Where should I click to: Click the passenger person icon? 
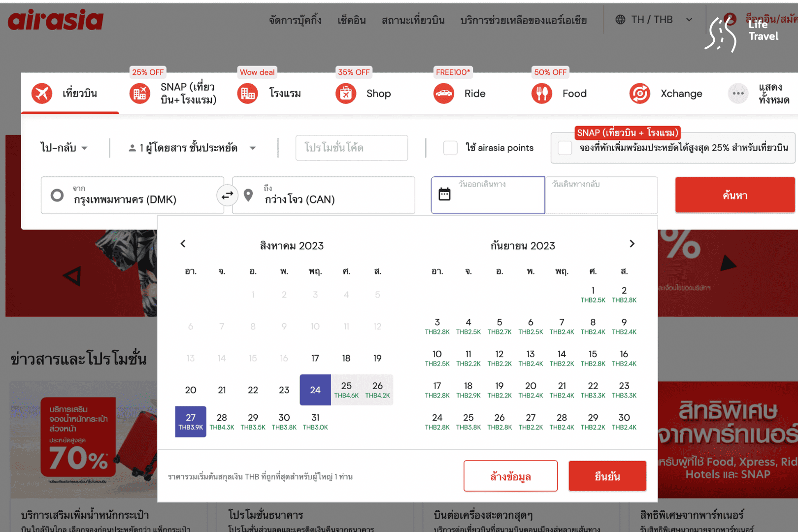(x=132, y=148)
